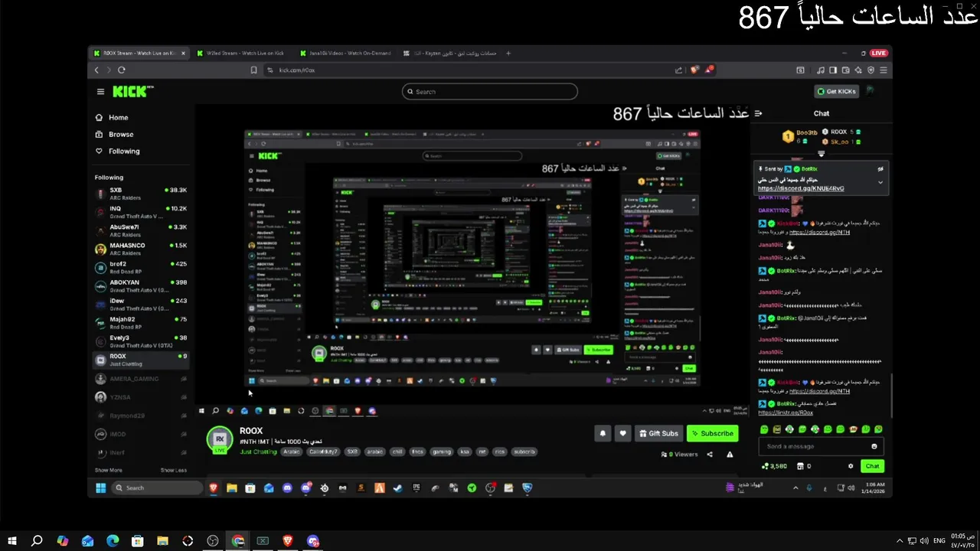Open the browser hamburger menu
980x551 pixels.
coord(884,70)
